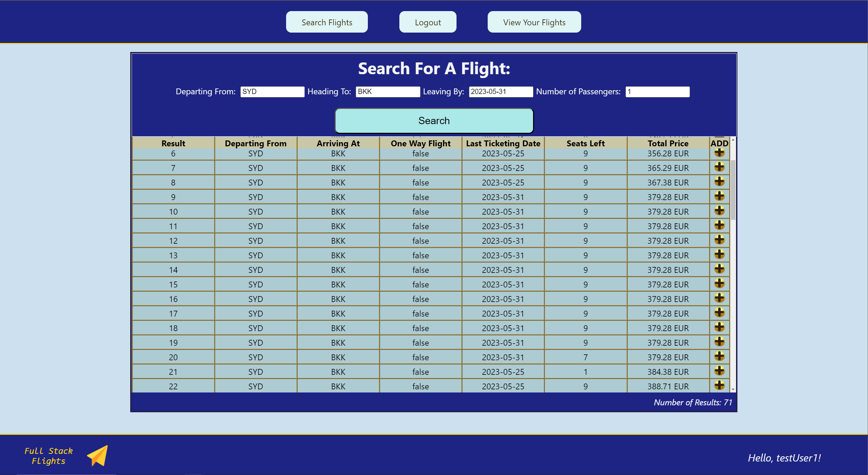This screenshot has width=868, height=475.
Task: Add result 15 flight with plus icon
Action: tap(719, 284)
